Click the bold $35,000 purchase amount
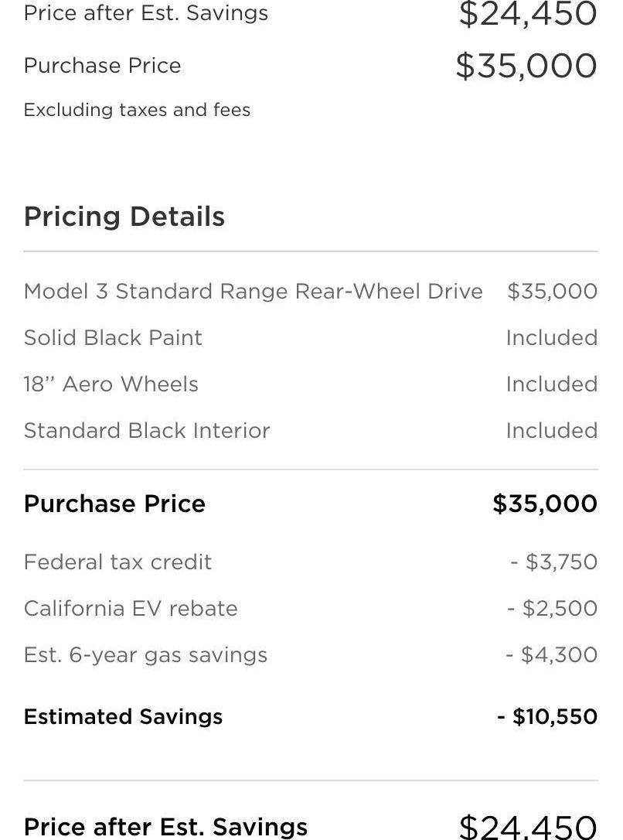623x840 pixels. pos(545,504)
